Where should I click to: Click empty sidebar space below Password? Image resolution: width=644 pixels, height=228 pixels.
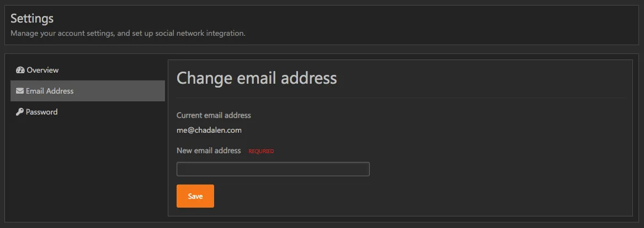click(x=87, y=165)
